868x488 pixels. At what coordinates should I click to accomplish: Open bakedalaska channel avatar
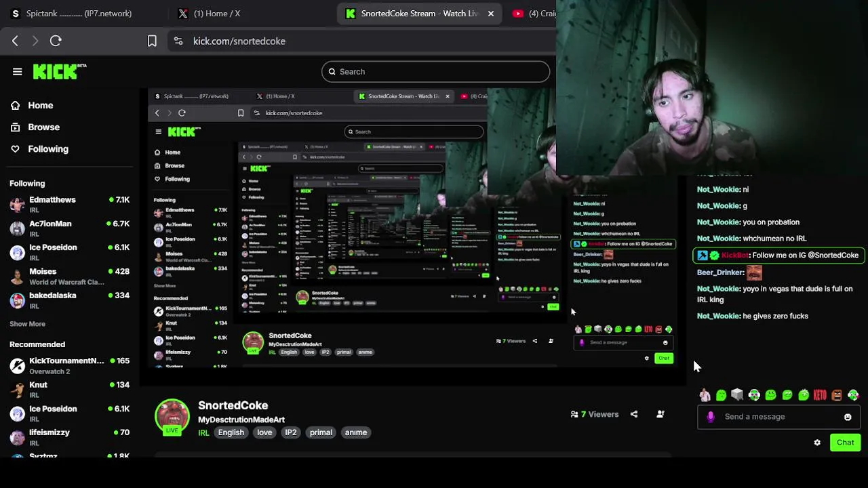coord(18,300)
